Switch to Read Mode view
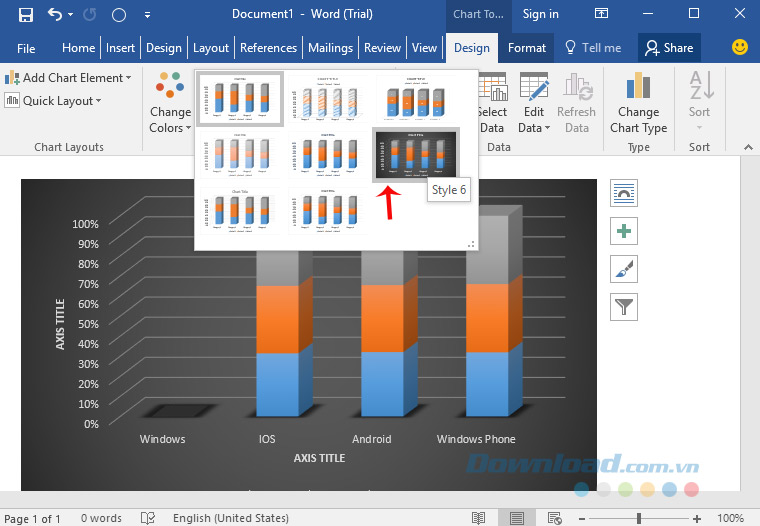The image size is (760, 526). point(479,518)
